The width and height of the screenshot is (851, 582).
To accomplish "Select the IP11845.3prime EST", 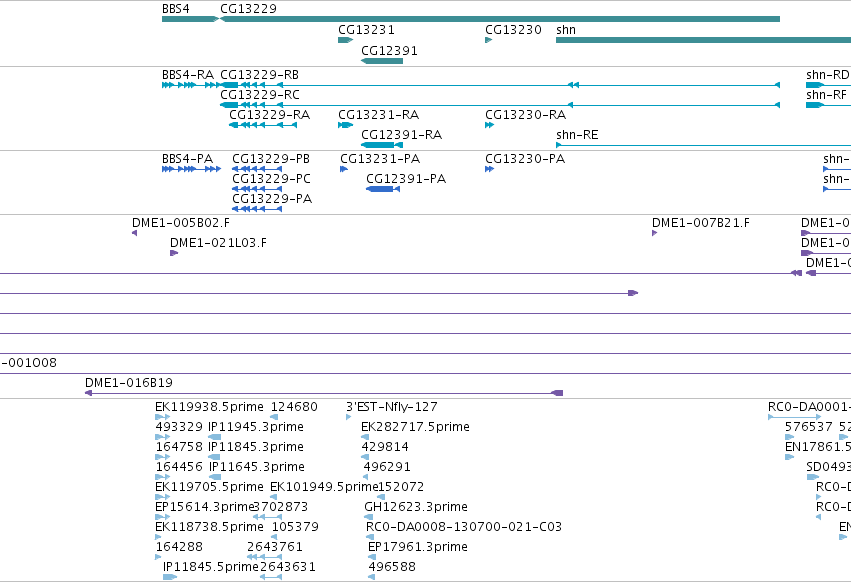I will [x=214, y=457].
